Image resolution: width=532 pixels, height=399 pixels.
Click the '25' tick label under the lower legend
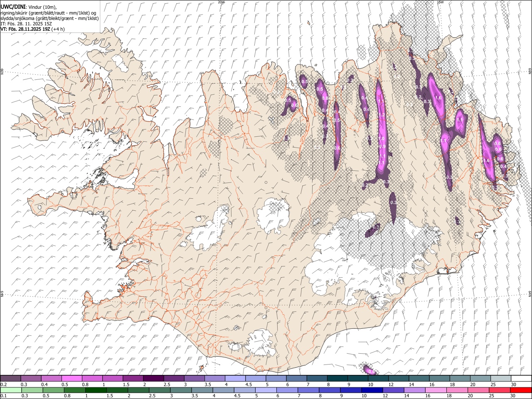491,396
